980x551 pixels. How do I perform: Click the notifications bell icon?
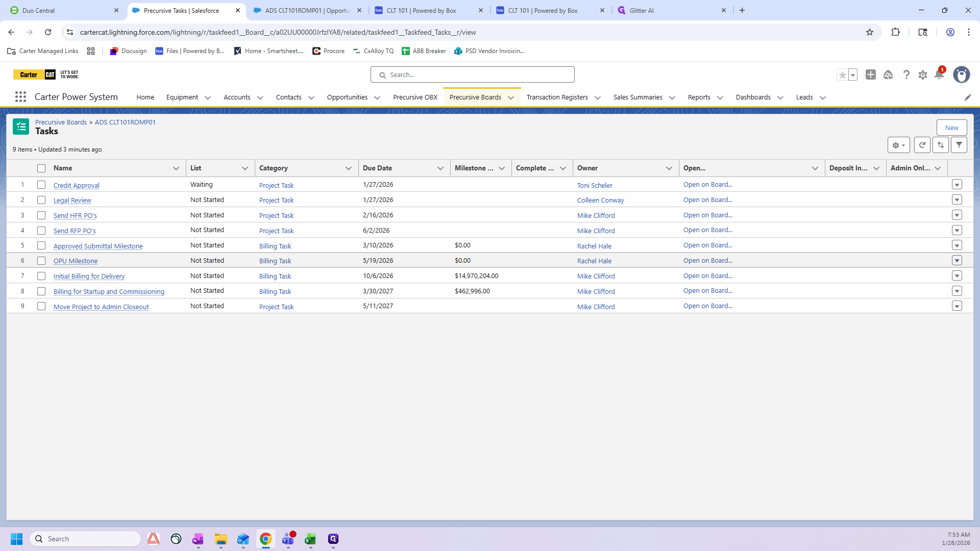point(939,75)
